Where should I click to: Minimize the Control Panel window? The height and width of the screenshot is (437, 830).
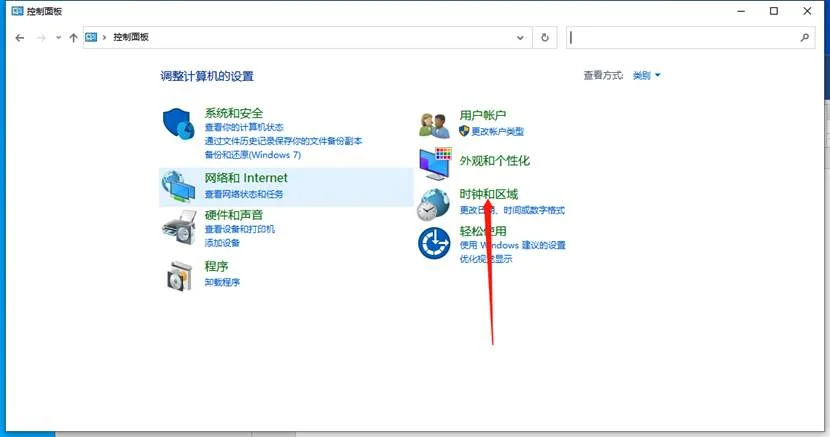pos(741,11)
